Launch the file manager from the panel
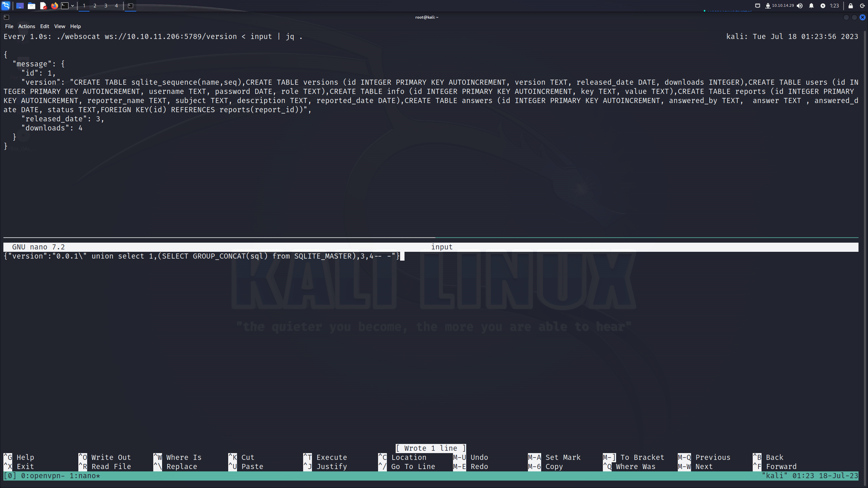Screen dimensions: 868x488 [x=32, y=5]
